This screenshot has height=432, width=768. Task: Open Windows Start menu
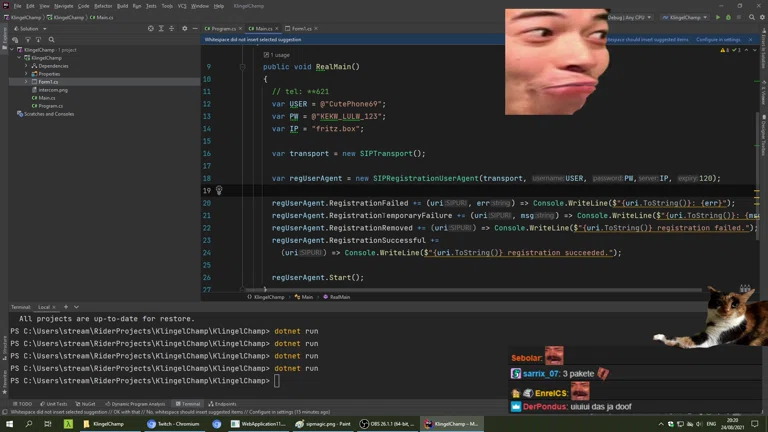9,424
